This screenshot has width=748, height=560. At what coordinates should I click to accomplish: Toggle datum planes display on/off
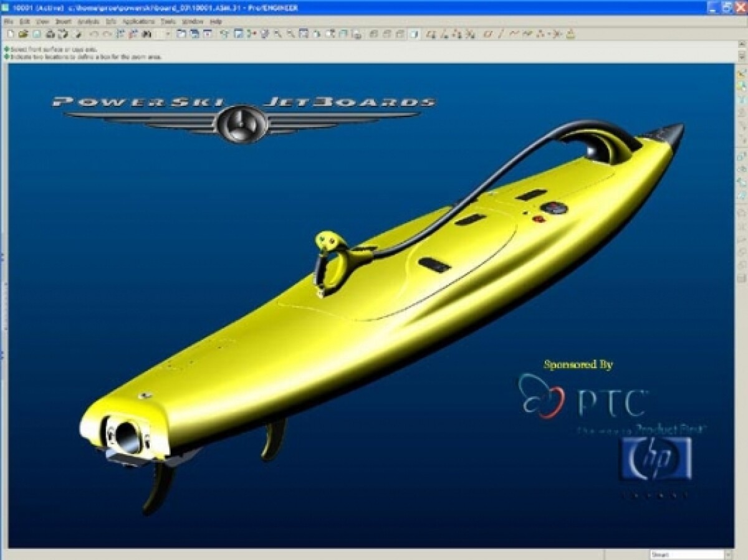coord(431,34)
